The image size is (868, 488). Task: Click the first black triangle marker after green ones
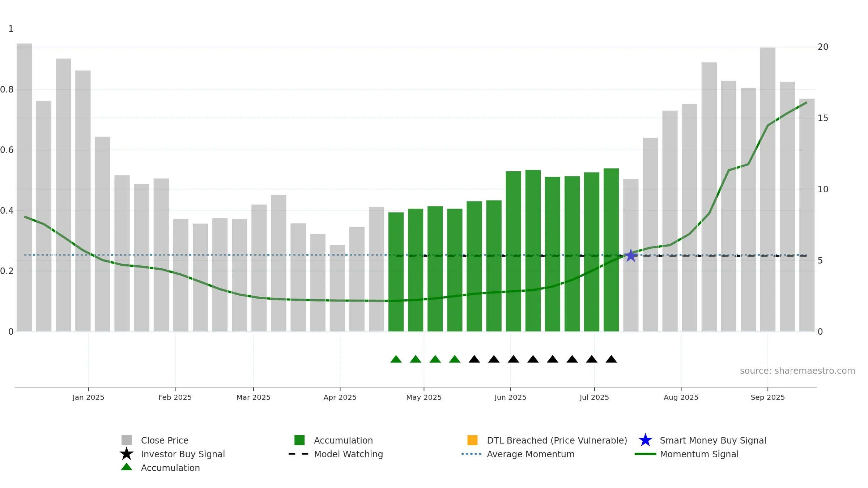coord(474,359)
